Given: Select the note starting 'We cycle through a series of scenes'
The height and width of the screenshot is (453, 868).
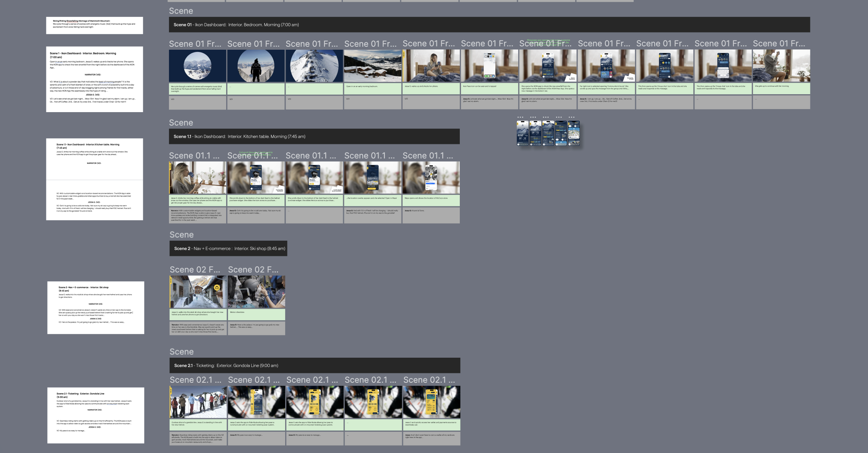Looking at the screenshot, I should click(197, 89).
